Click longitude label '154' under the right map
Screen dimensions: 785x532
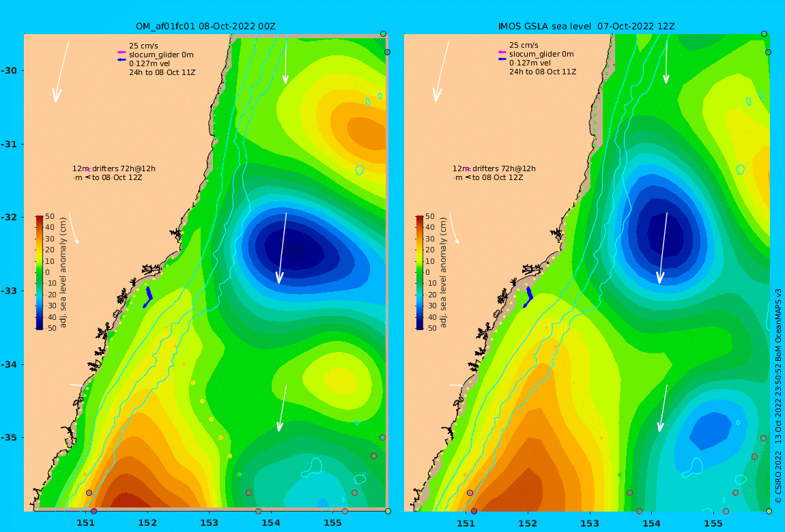click(651, 524)
